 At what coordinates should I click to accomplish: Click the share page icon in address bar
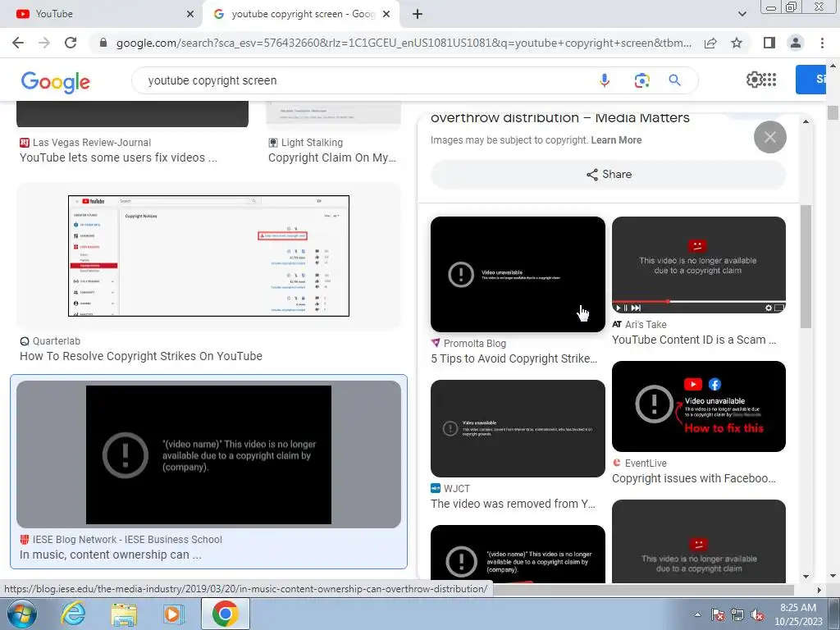710,43
